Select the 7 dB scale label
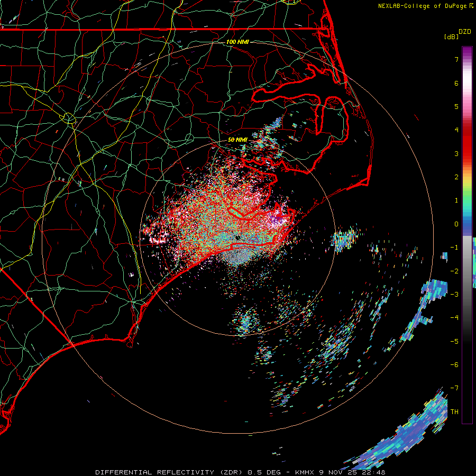476x476 pixels. click(x=456, y=59)
